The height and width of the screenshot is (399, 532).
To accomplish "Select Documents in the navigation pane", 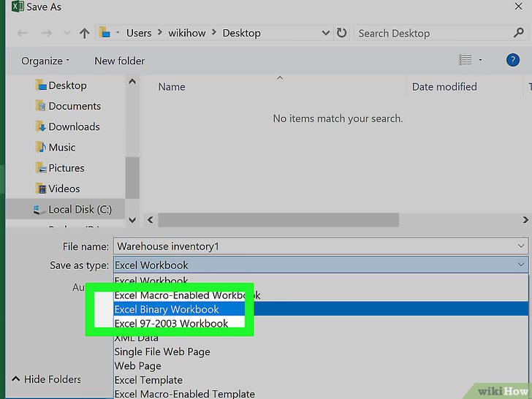I will pos(68,106).
